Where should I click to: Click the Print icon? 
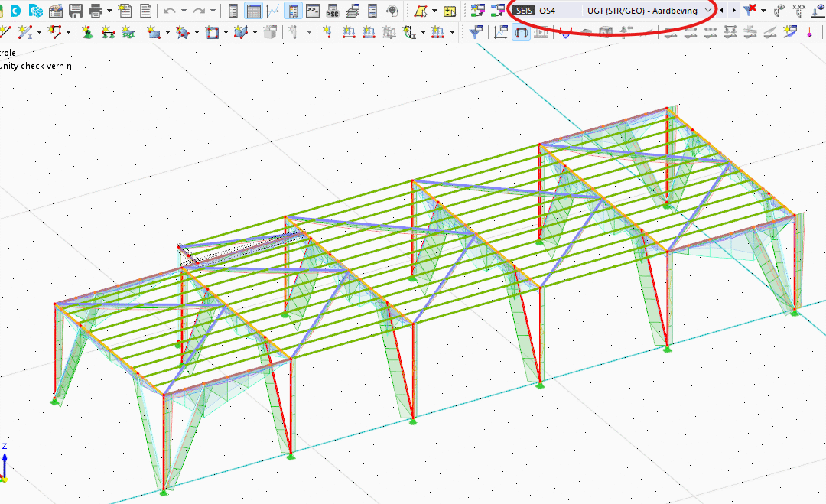pos(95,11)
